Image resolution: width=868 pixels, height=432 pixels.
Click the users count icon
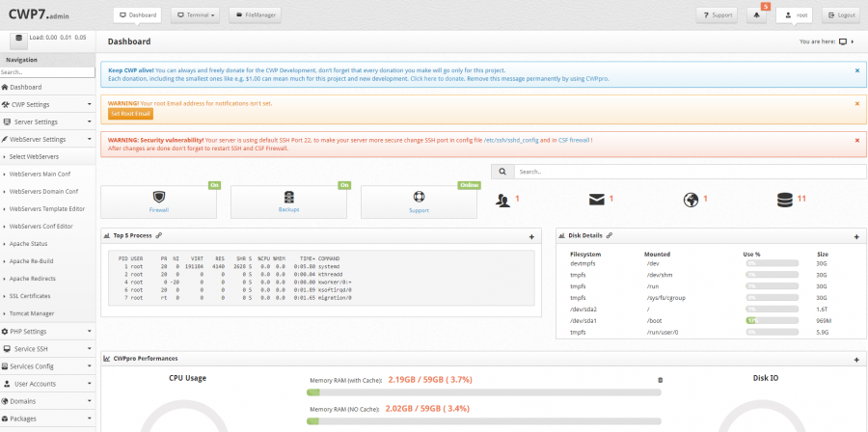point(502,201)
